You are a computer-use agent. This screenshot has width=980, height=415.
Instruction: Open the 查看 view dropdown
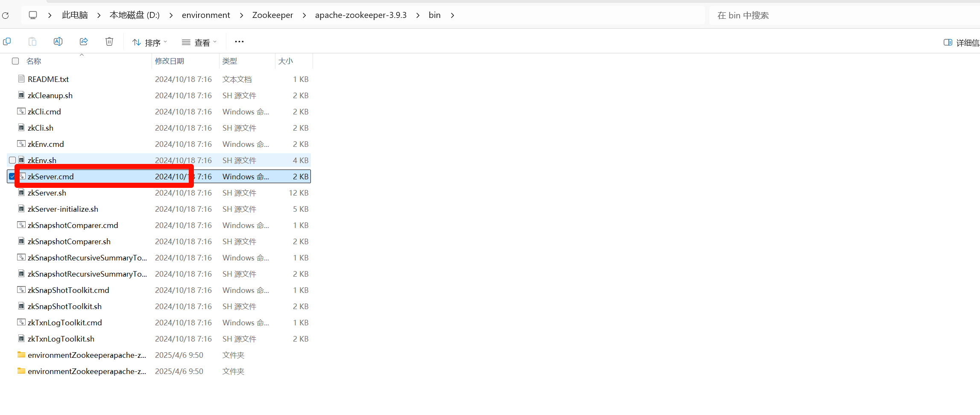pos(199,42)
